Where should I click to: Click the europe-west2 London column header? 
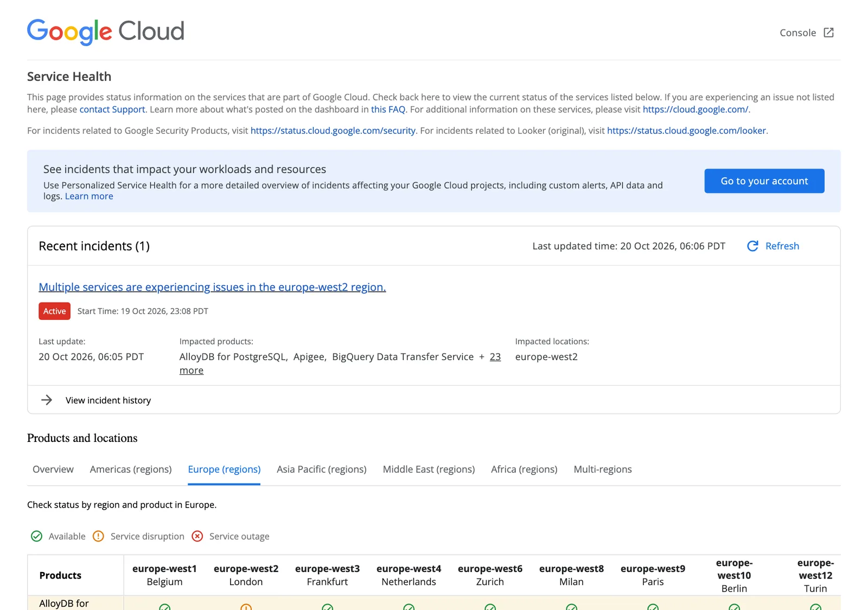point(246,575)
